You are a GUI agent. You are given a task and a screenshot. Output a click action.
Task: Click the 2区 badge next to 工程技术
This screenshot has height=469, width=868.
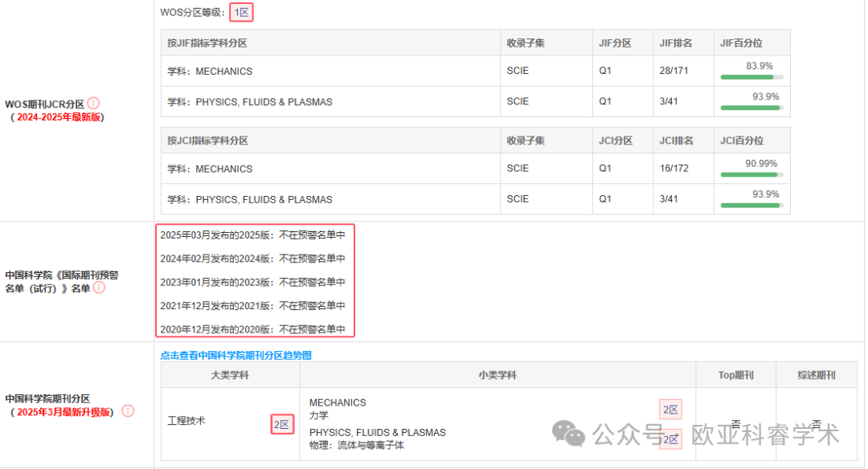point(282,424)
